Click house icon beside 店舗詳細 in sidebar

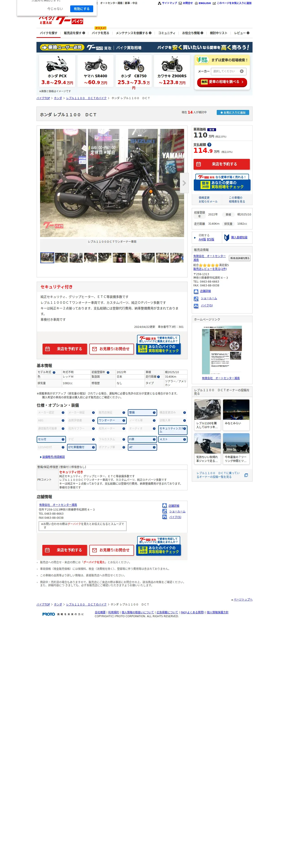[196, 291]
